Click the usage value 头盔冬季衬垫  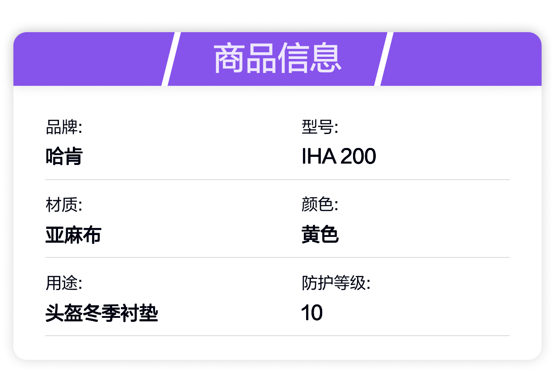[101, 313]
